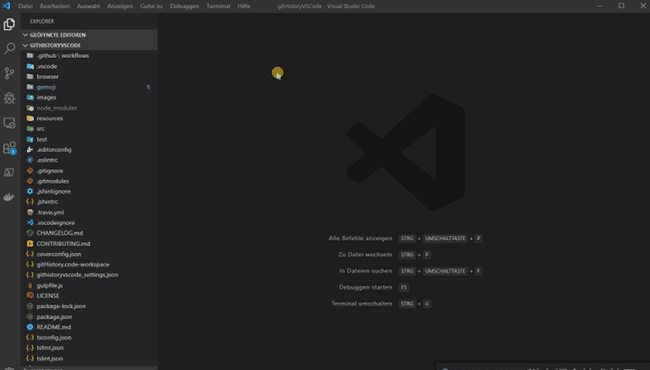The image size is (650, 370).
Task: Open the Docker whale icon
Action: [x=9, y=197]
